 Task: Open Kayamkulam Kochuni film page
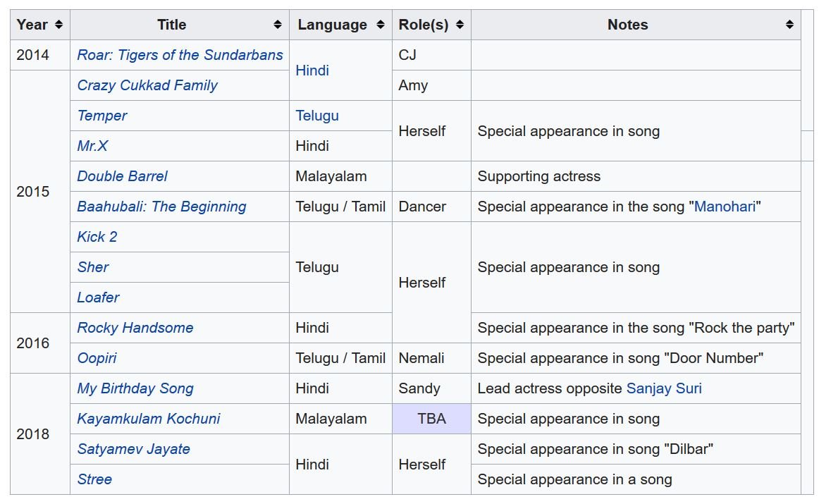pos(148,419)
